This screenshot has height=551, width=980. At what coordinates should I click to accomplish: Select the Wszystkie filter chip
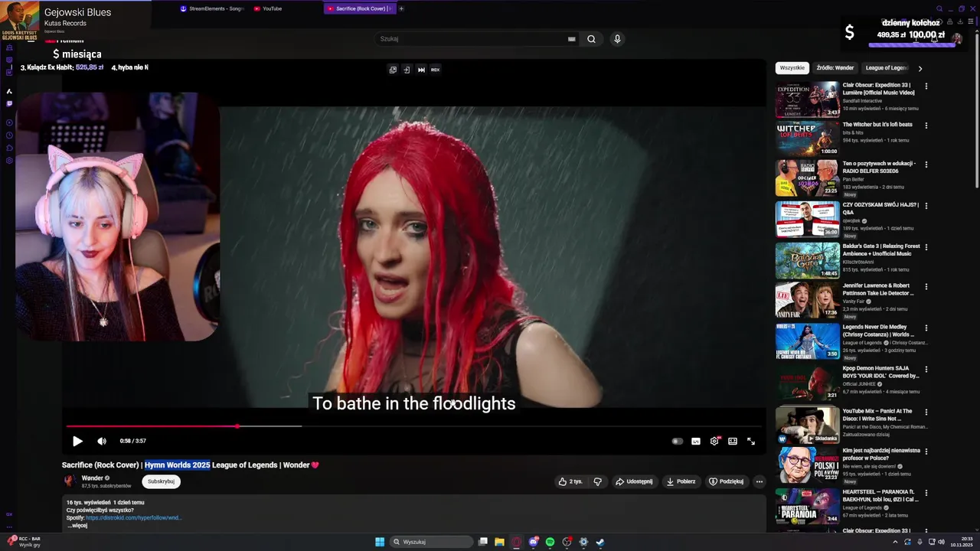[x=792, y=68]
